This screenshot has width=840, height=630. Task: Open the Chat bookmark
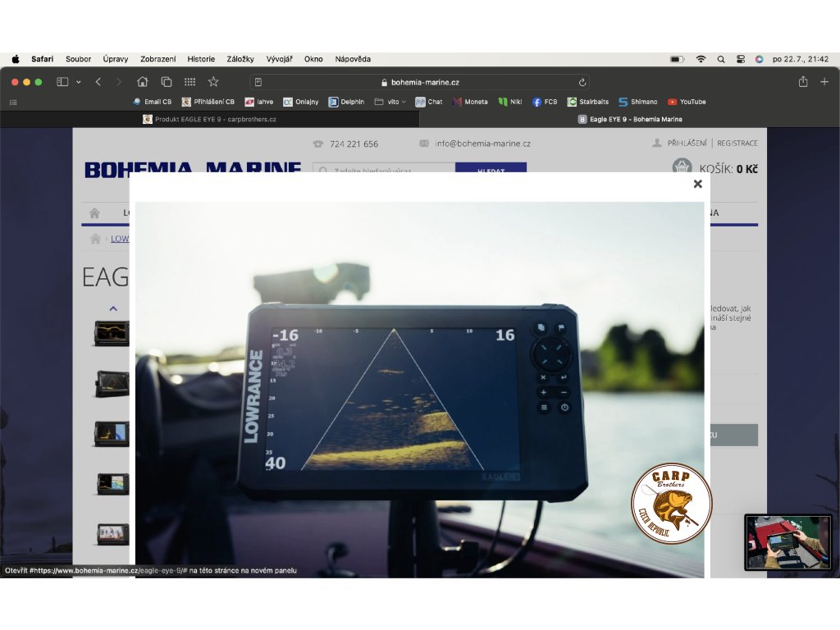pyautogui.click(x=429, y=102)
